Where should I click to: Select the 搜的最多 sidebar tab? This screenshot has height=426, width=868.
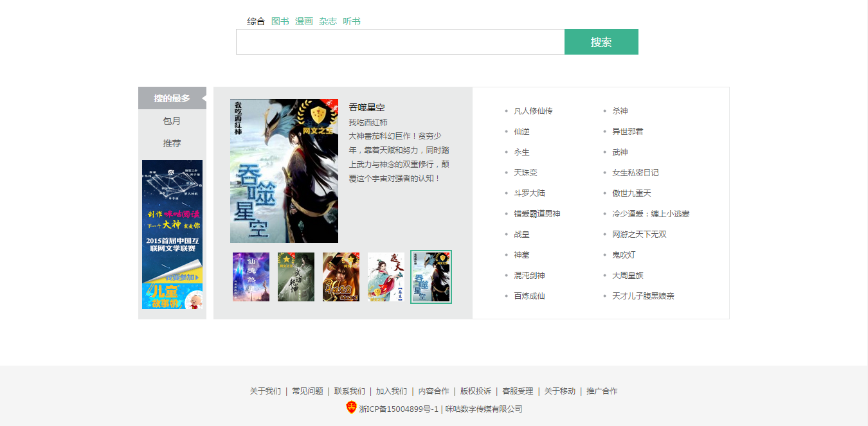pyautogui.click(x=172, y=98)
